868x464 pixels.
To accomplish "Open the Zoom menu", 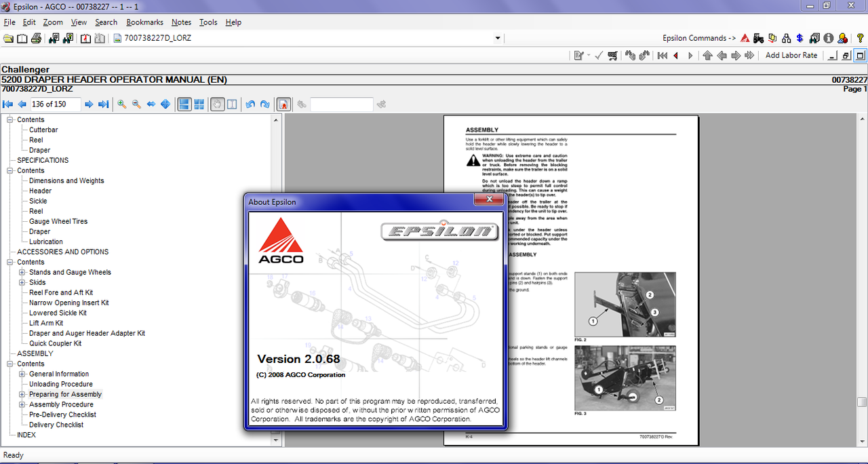I will (x=53, y=22).
